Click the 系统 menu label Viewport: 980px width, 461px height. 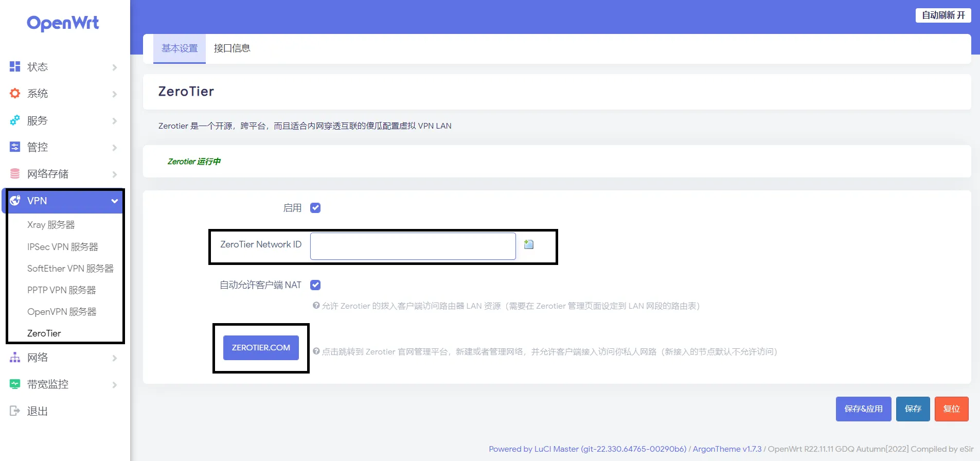[x=38, y=94]
